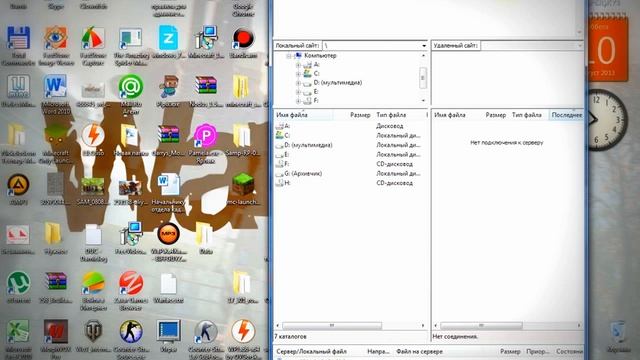Image resolution: width=640 pixels, height=360 pixels.
Task: Open Word document Начальнику отдела
Action: (168, 185)
